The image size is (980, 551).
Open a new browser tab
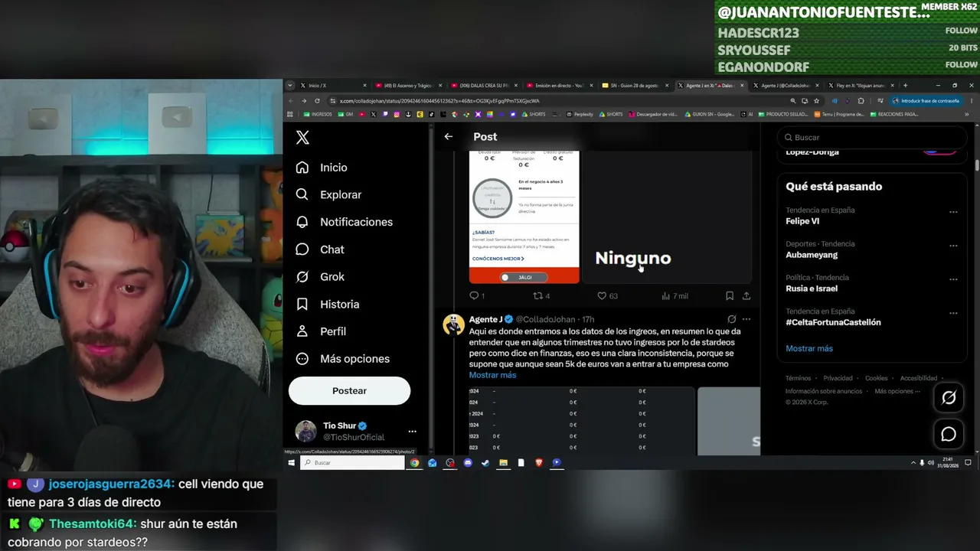(905, 86)
